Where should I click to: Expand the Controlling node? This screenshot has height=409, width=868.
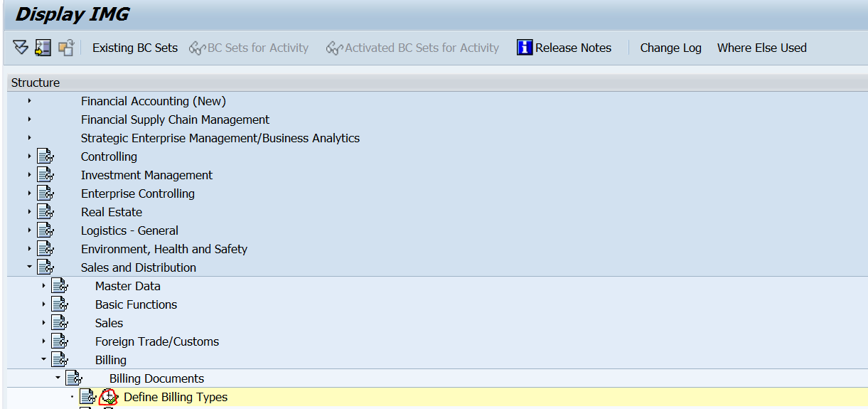29,156
